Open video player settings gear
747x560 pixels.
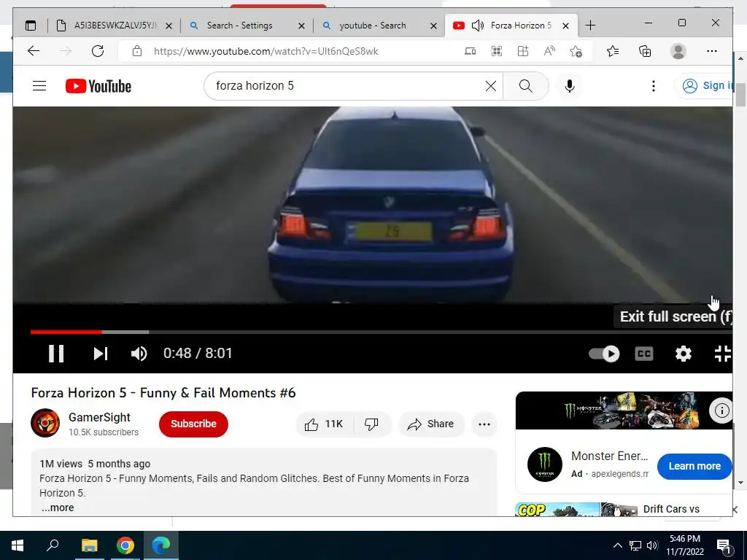[x=683, y=354]
